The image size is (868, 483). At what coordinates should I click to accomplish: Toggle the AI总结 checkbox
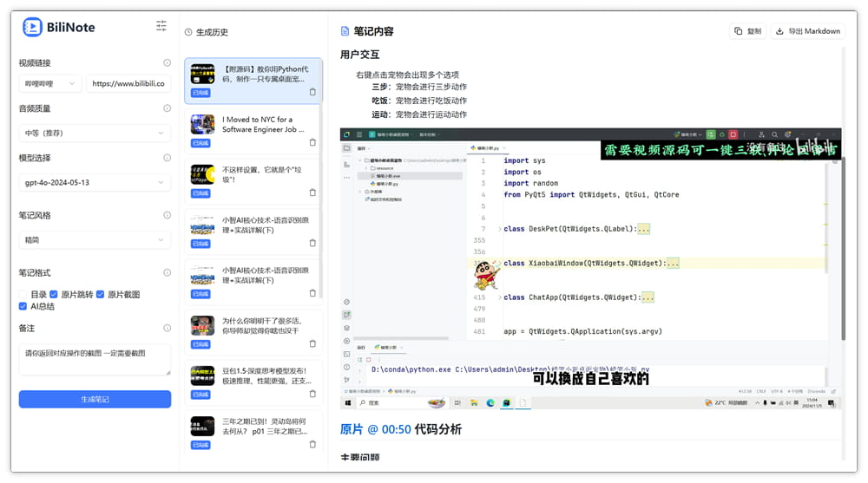tap(23, 306)
